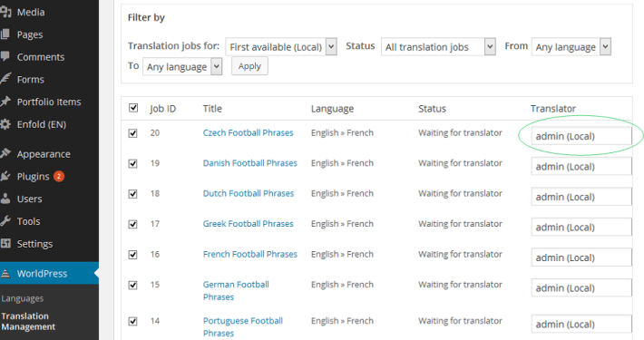This screenshot has width=644, height=340.
Task: Open translator dropdown for job 17
Action: (581, 228)
